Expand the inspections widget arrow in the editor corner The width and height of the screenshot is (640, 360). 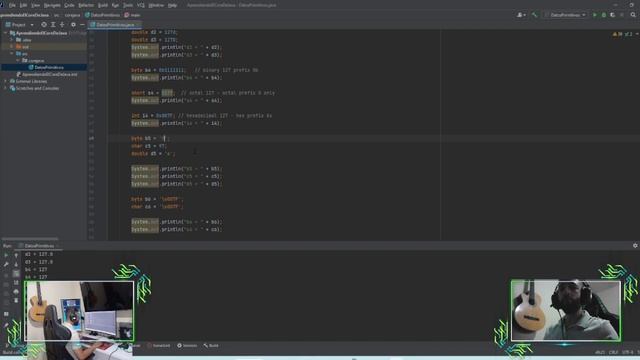(x=637, y=34)
